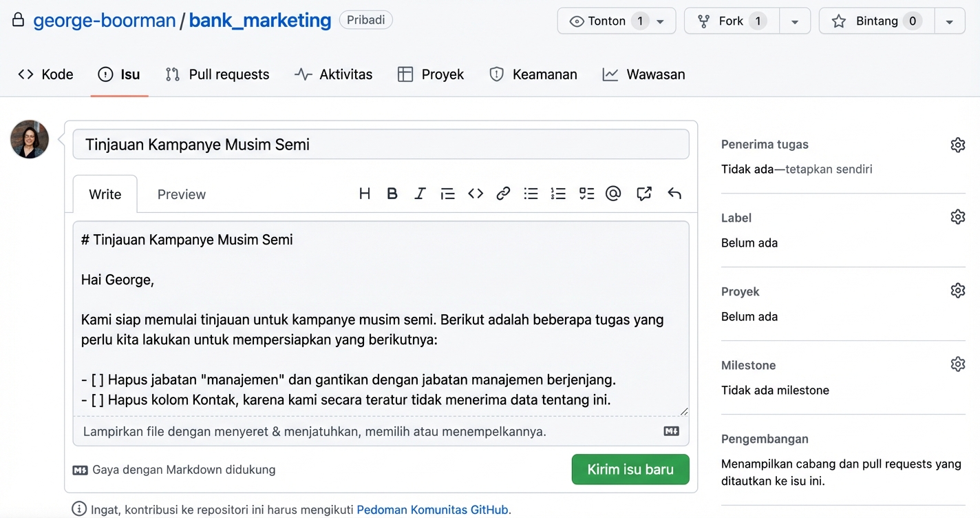Open Pedoman Komunitas GitHub link
980x518 pixels.
(x=432, y=510)
